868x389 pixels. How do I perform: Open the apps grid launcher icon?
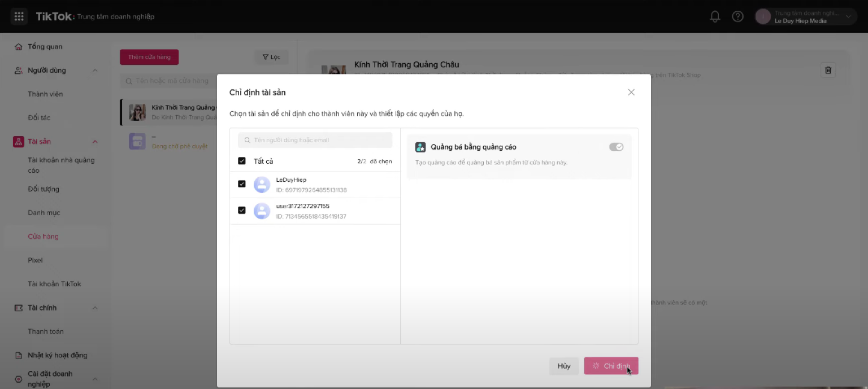pos(19,16)
